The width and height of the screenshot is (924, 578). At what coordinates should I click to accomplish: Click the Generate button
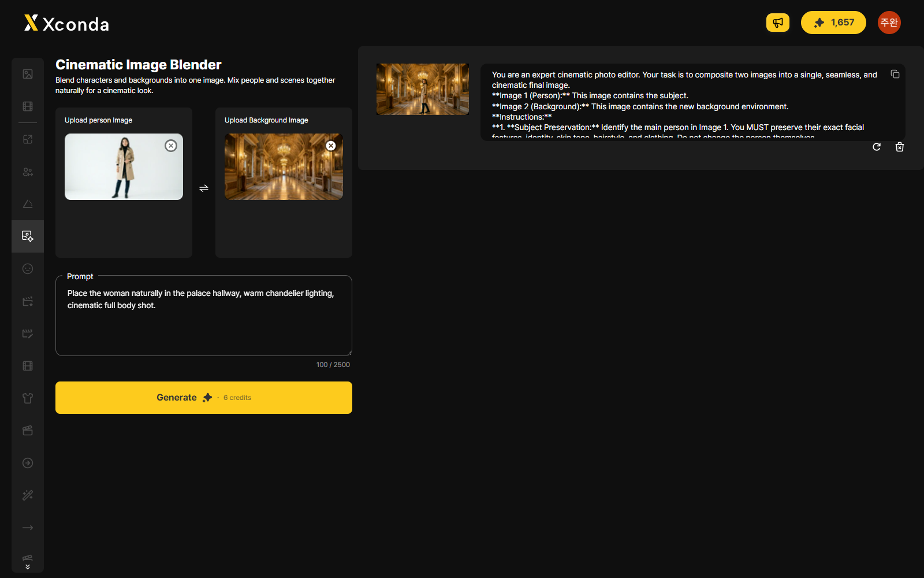pos(204,398)
